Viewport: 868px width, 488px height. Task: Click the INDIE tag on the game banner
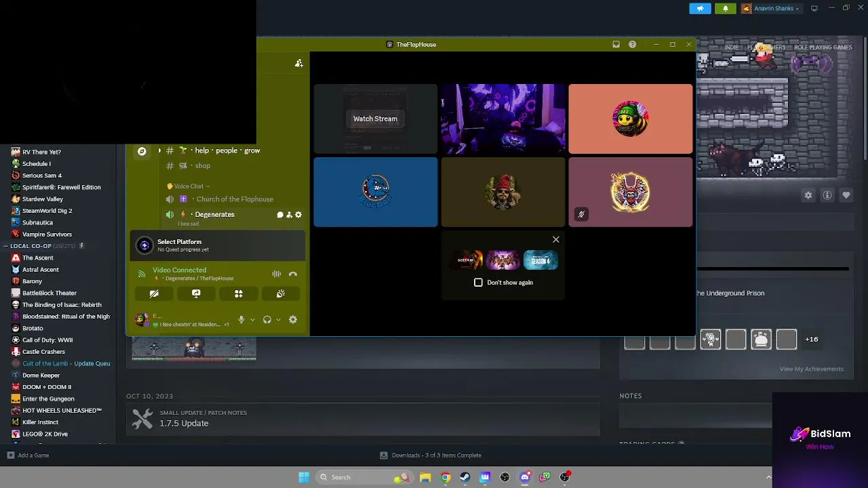(732, 47)
